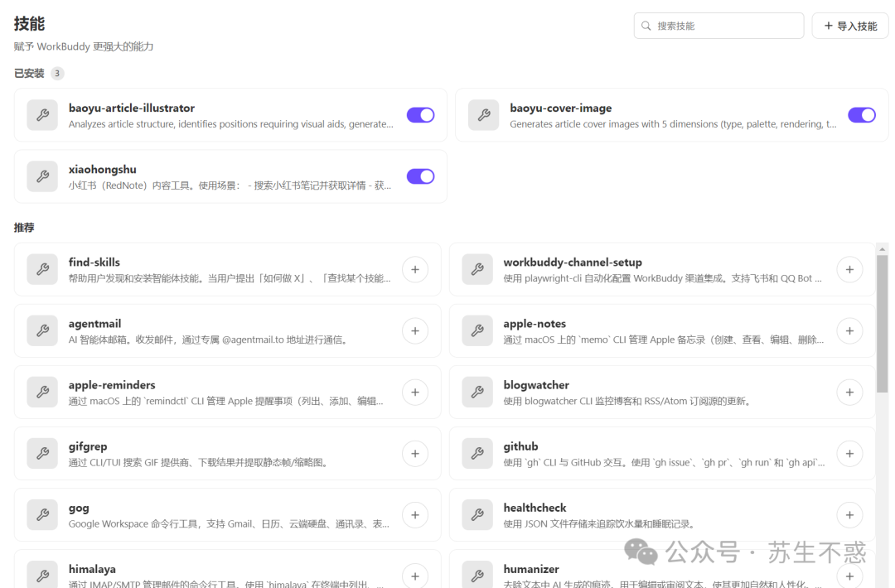The width and height of the screenshot is (895, 588).
Task: Click the gog skill wrench icon
Action: (x=42, y=515)
